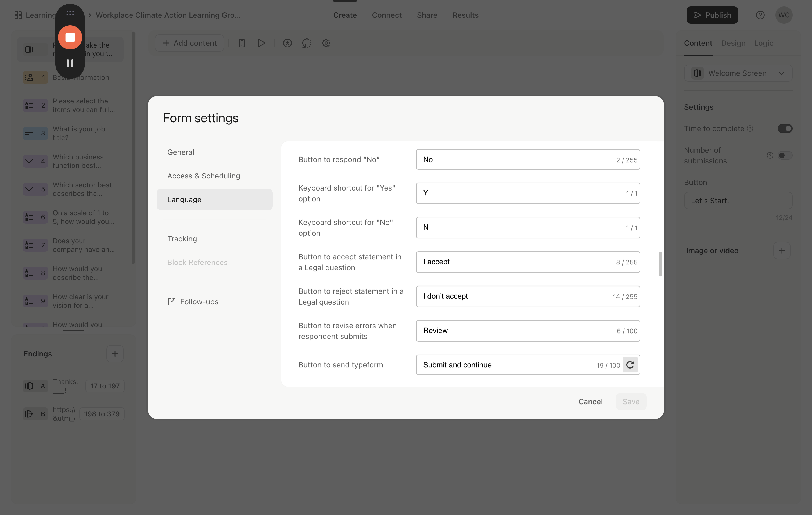Open the Connect tab

(386, 15)
